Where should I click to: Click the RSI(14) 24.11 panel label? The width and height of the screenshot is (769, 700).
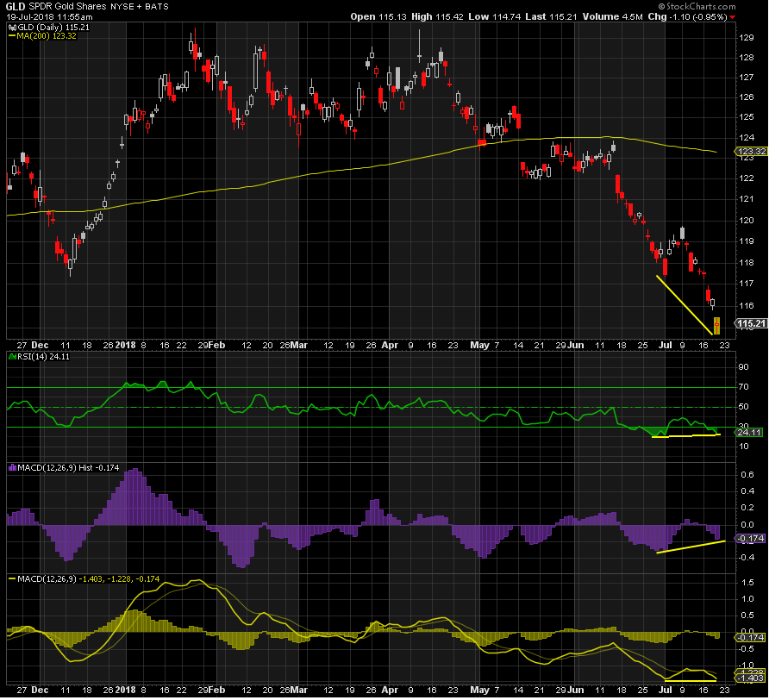[43, 357]
